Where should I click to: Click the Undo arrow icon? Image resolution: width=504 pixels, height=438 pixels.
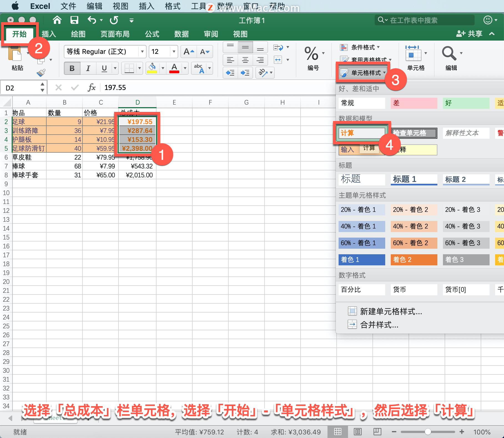tap(92, 20)
